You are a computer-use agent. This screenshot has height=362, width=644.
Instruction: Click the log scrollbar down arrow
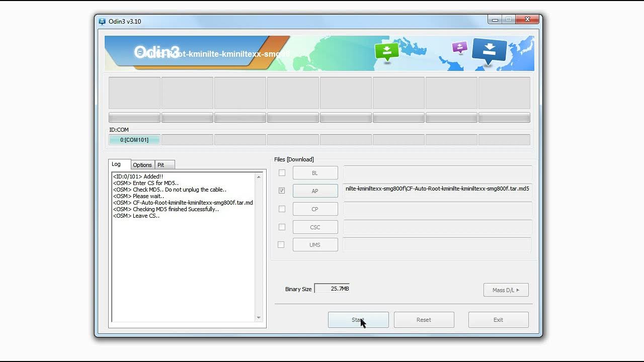(x=259, y=317)
